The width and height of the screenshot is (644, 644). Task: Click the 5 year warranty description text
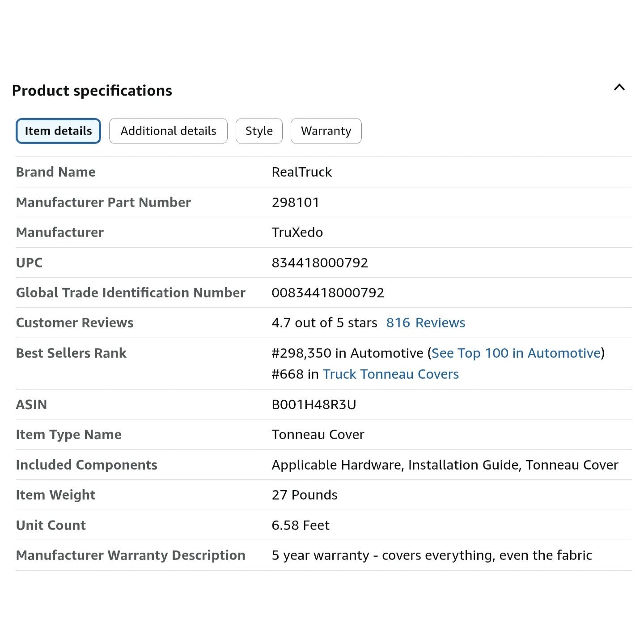[x=432, y=555]
